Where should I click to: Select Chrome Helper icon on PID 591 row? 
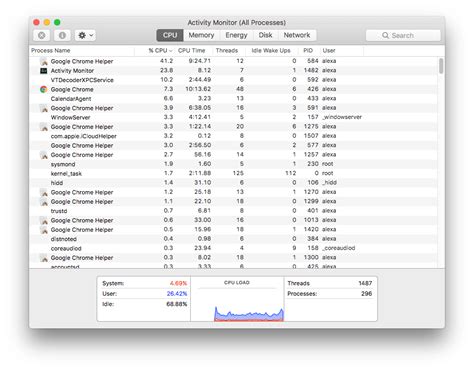(43, 108)
